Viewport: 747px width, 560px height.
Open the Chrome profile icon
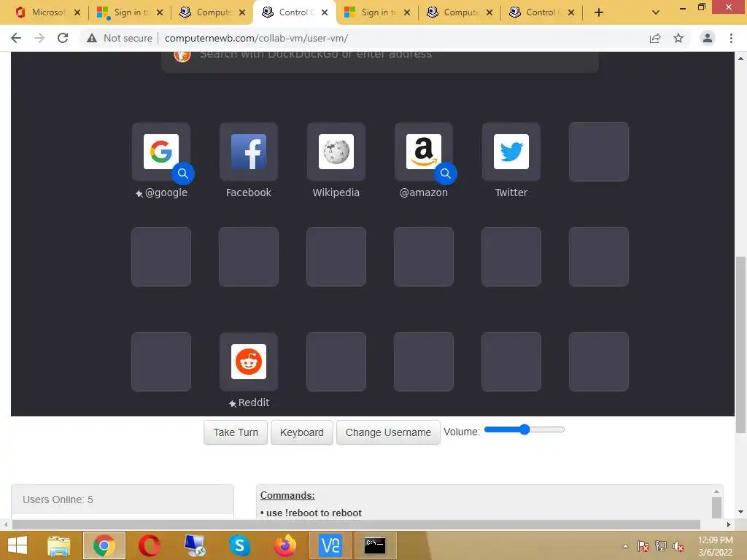(708, 38)
